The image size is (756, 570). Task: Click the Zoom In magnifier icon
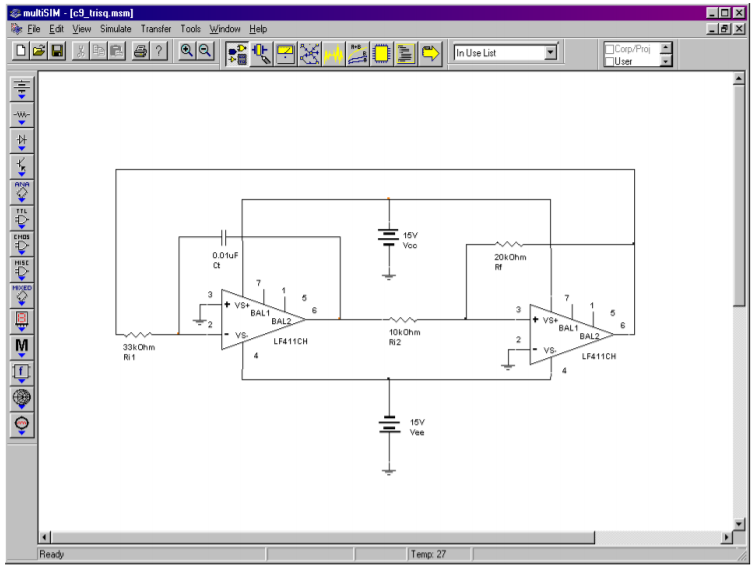(186, 52)
